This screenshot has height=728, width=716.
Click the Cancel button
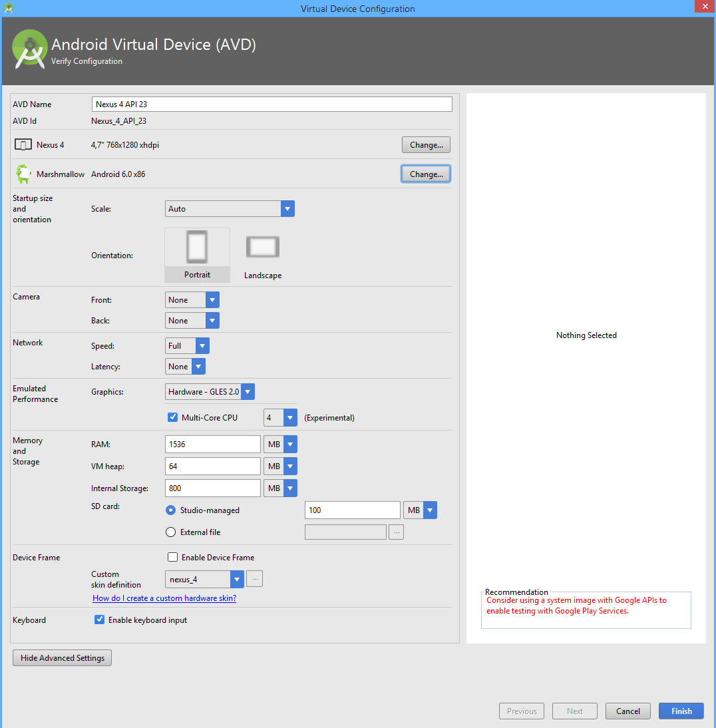[x=627, y=711]
